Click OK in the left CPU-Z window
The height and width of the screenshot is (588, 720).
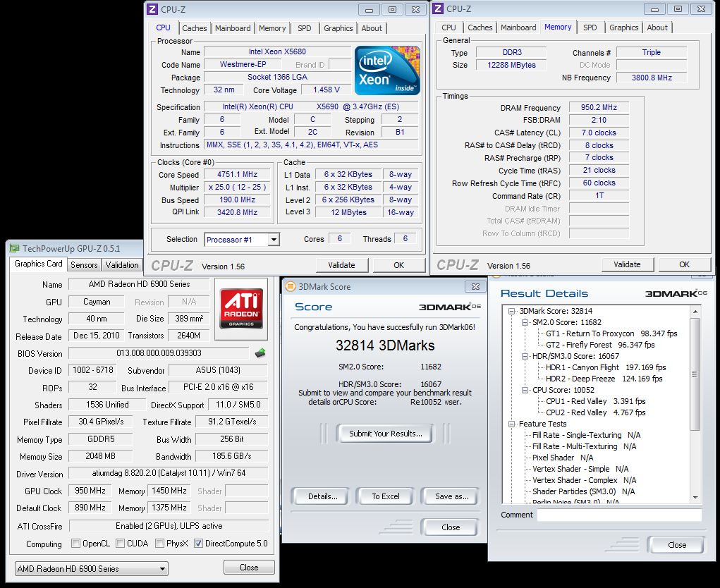398,265
